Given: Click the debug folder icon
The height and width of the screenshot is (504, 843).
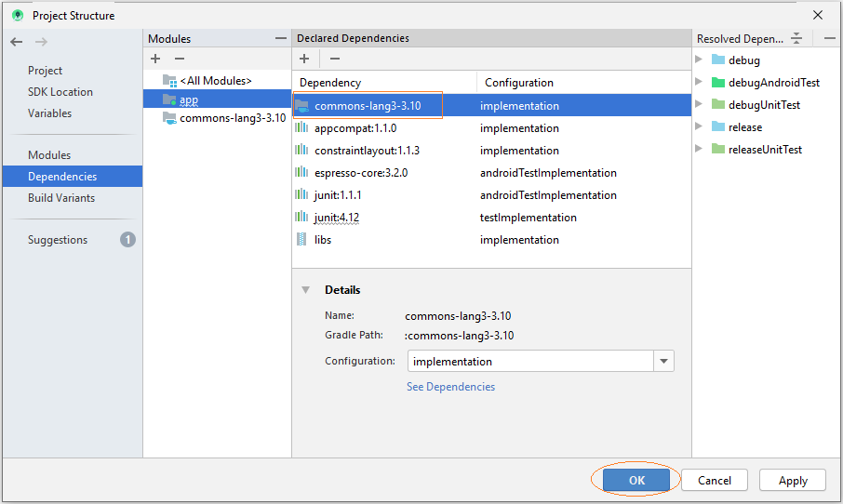Looking at the screenshot, I should pyautogui.click(x=718, y=60).
